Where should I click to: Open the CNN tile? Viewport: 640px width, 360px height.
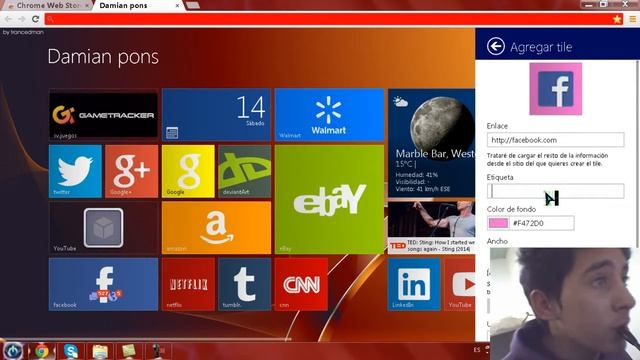[x=301, y=284]
